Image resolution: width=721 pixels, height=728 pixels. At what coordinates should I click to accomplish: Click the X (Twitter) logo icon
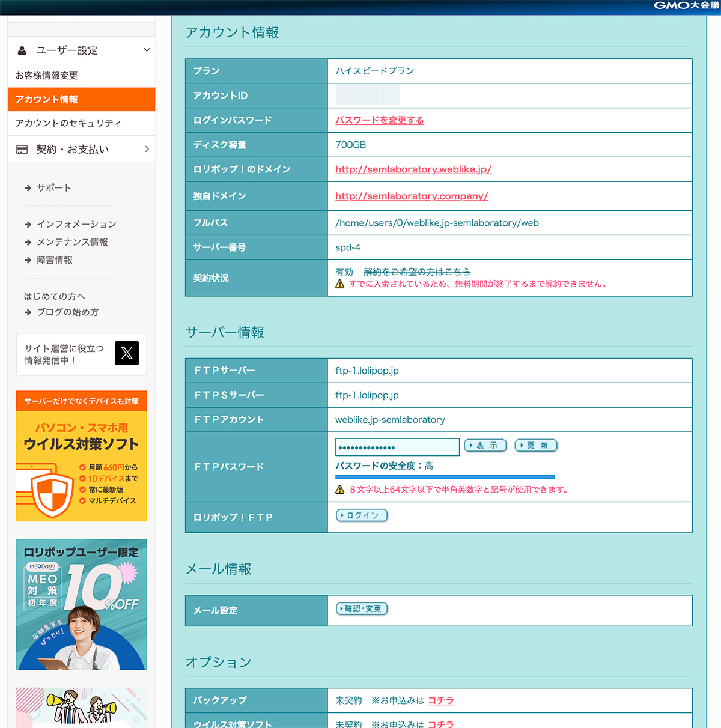coord(127,353)
